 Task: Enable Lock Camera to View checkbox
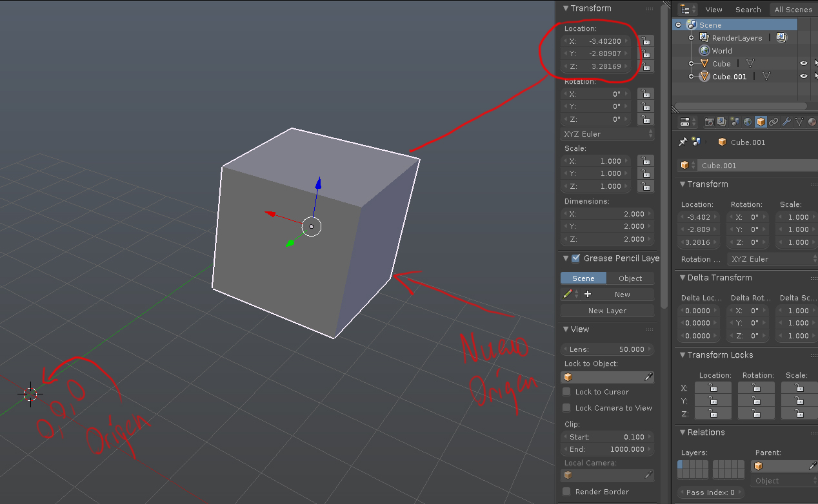[x=567, y=408]
